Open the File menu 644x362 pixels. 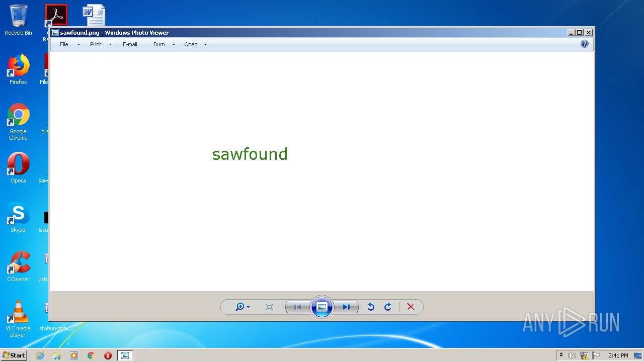[x=64, y=44]
